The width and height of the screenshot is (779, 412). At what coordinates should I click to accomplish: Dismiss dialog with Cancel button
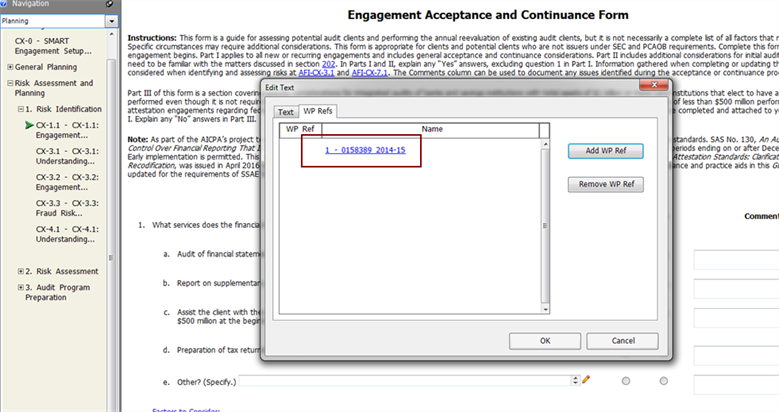[x=623, y=341]
